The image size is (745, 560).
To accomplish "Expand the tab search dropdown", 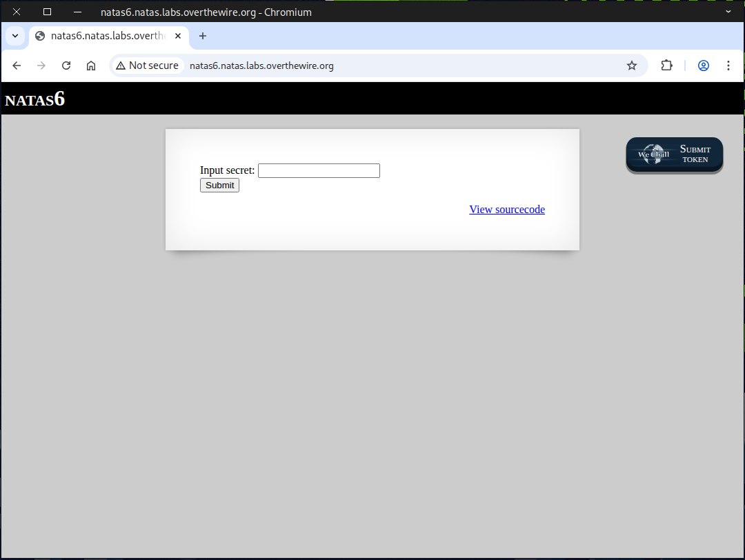I will coord(15,36).
